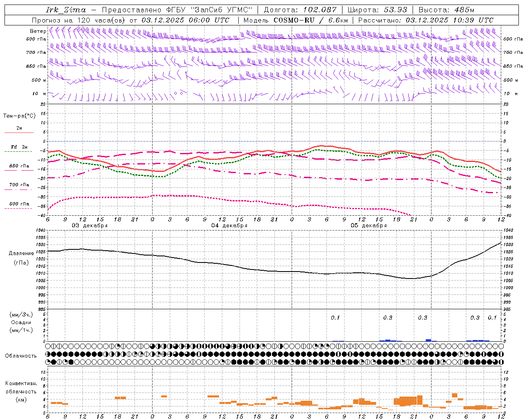Click the '(мм/1ч.)' precipitation unit label
The width and height of the screenshot is (525, 420).
(21, 330)
